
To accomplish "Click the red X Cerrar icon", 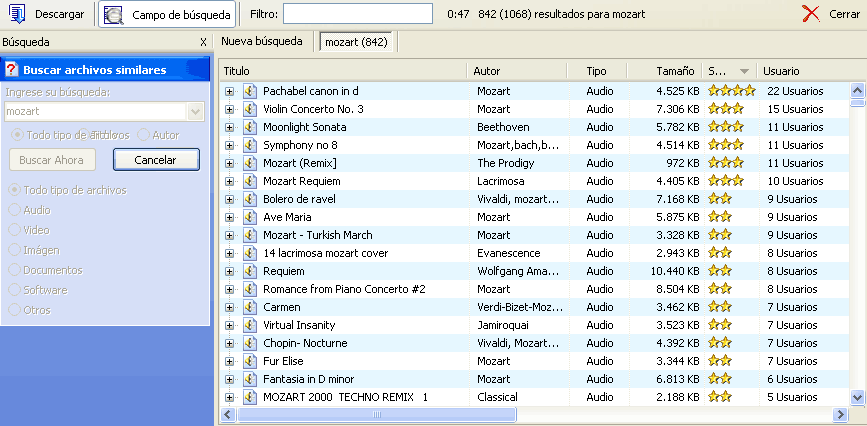I will point(811,14).
